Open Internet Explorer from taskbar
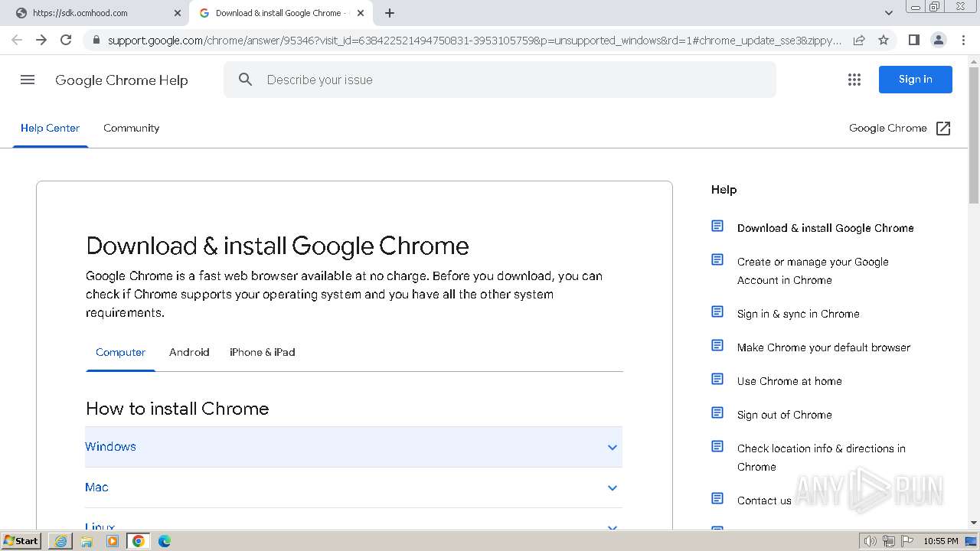 tap(60, 541)
